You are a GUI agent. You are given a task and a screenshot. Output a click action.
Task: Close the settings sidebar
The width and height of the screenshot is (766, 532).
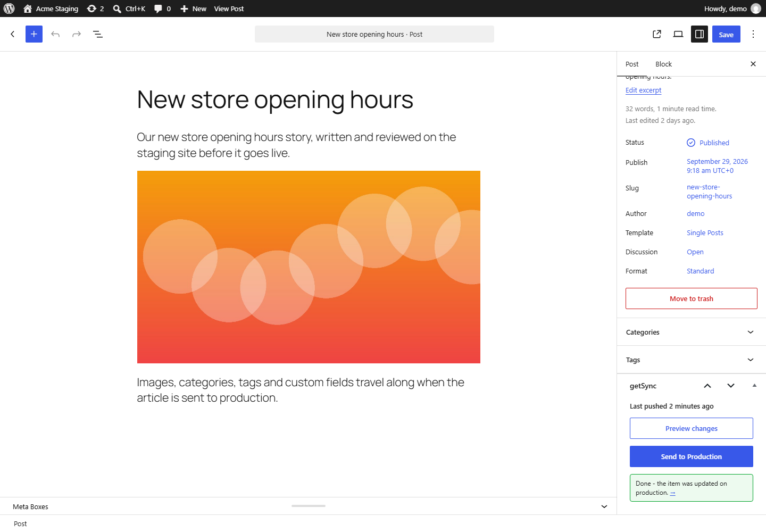[753, 64]
